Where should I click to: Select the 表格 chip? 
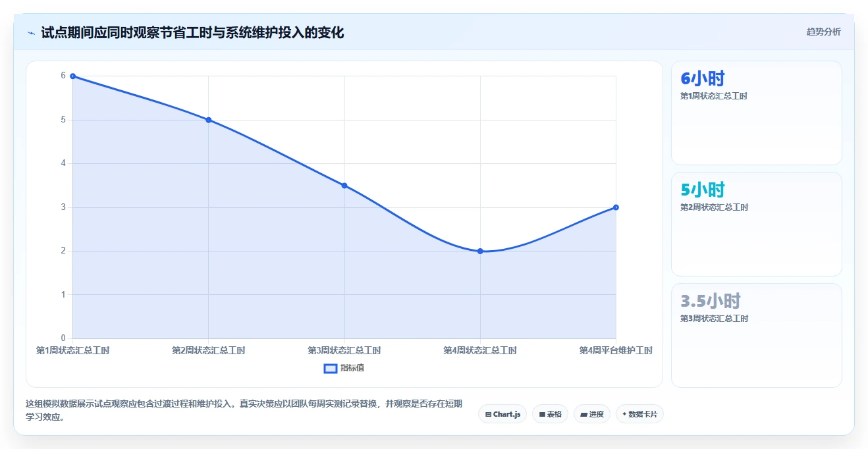550,414
